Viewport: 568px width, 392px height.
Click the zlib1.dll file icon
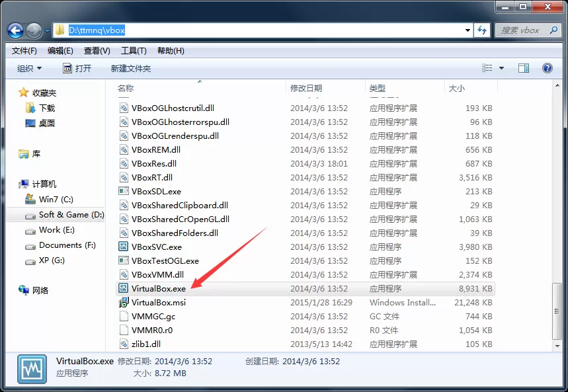(x=124, y=344)
